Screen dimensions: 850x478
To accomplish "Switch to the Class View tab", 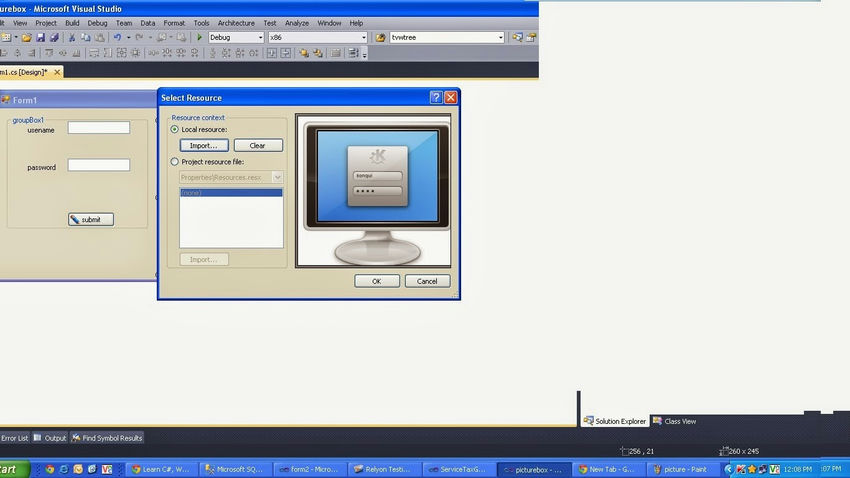I will pos(675,421).
